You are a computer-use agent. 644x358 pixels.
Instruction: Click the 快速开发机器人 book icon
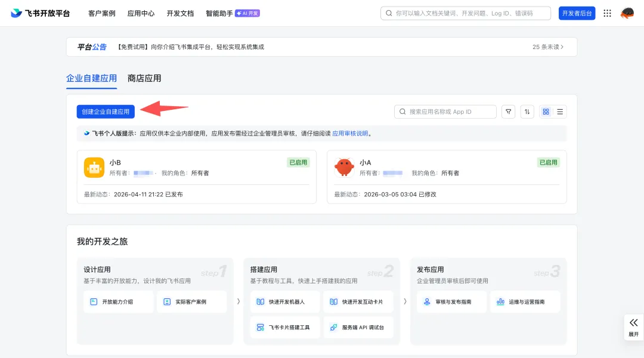coord(261,302)
